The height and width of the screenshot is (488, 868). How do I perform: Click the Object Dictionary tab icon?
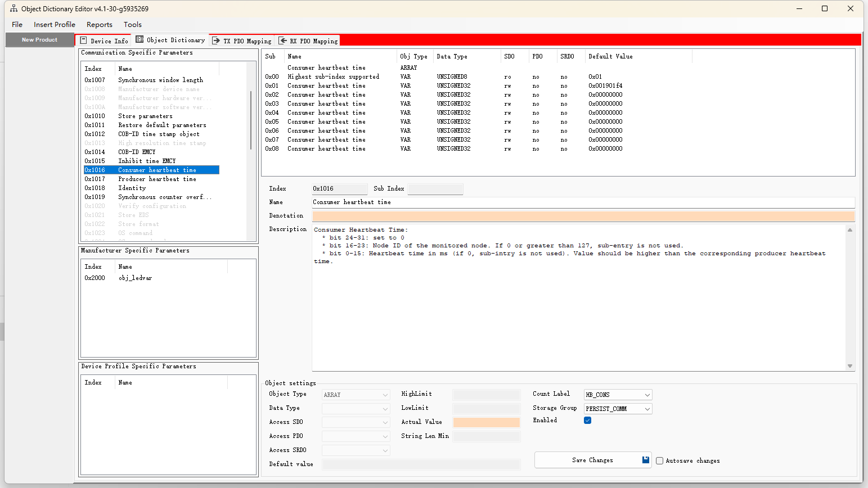(140, 39)
